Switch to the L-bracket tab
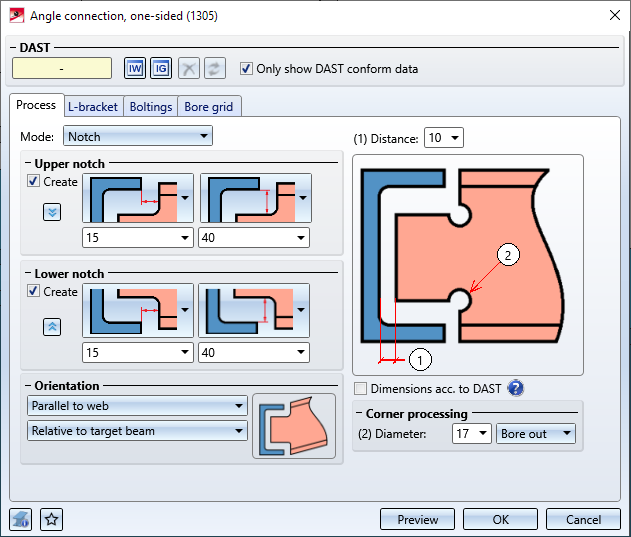The width and height of the screenshot is (631, 537). pos(93,107)
